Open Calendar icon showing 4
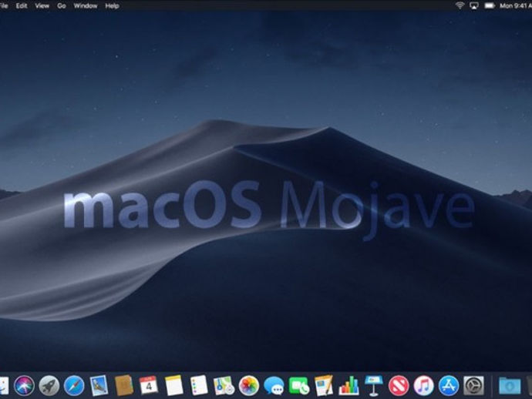This screenshot has height=399, width=532. tap(149, 385)
